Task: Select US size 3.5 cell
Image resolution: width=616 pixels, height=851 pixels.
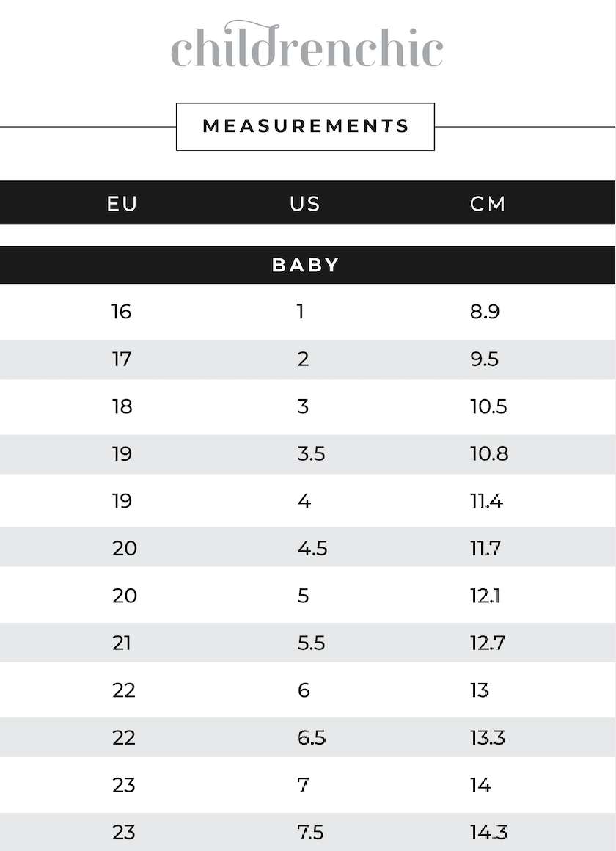Action: point(311,454)
